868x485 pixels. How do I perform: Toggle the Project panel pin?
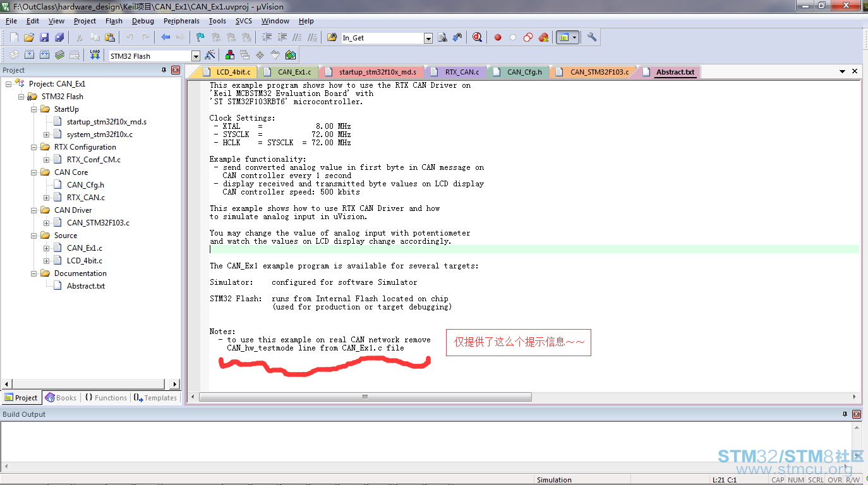164,70
